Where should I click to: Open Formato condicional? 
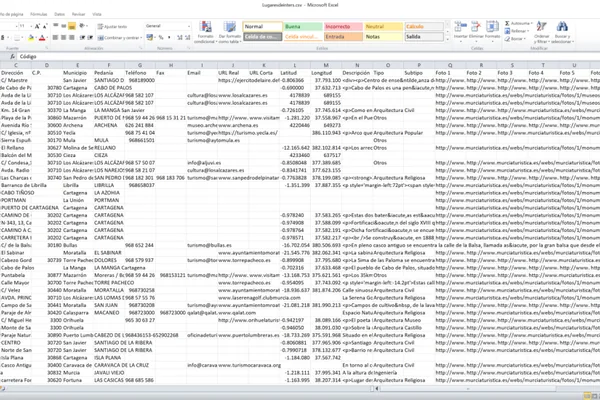click(205, 32)
